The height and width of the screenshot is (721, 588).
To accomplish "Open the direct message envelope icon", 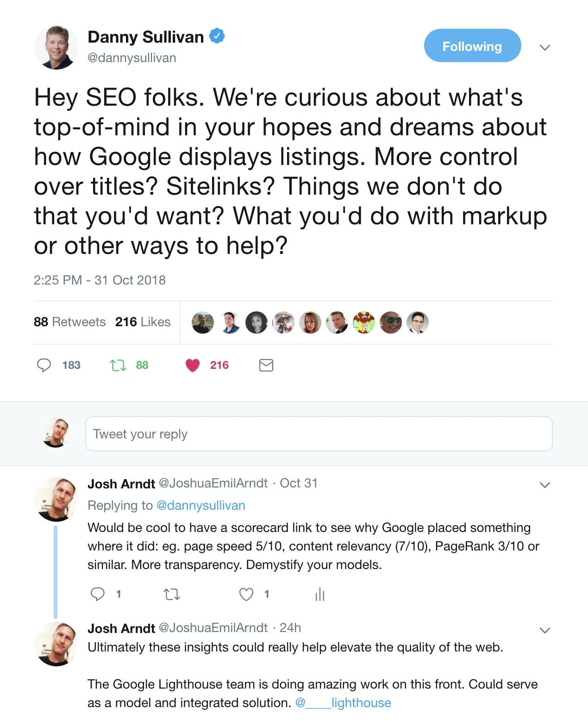I will (266, 366).
